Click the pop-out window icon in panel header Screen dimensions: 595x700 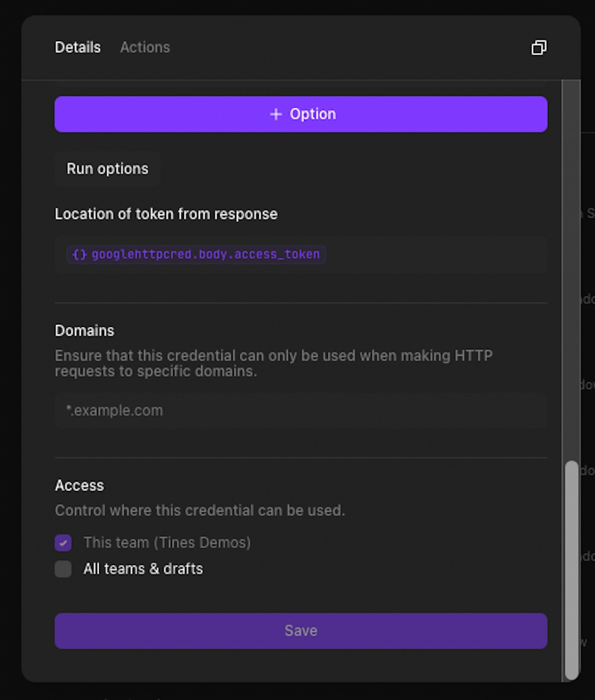point(539,48)
